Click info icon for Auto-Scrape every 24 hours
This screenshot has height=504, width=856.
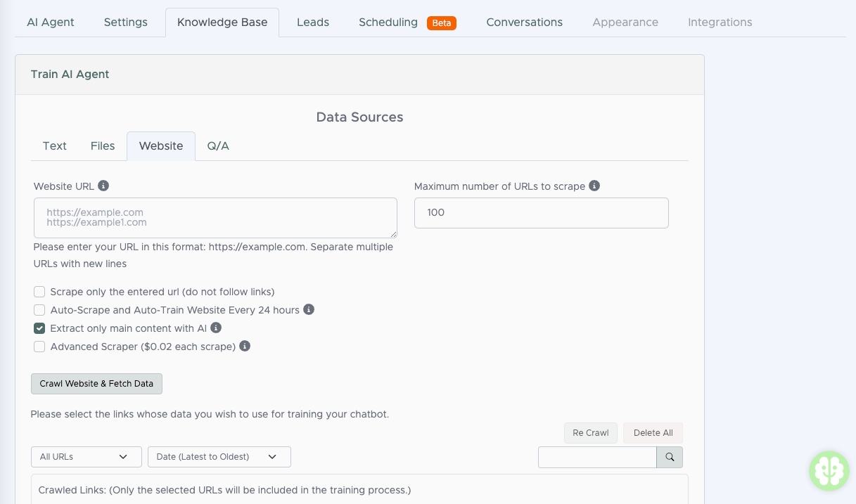309,310
